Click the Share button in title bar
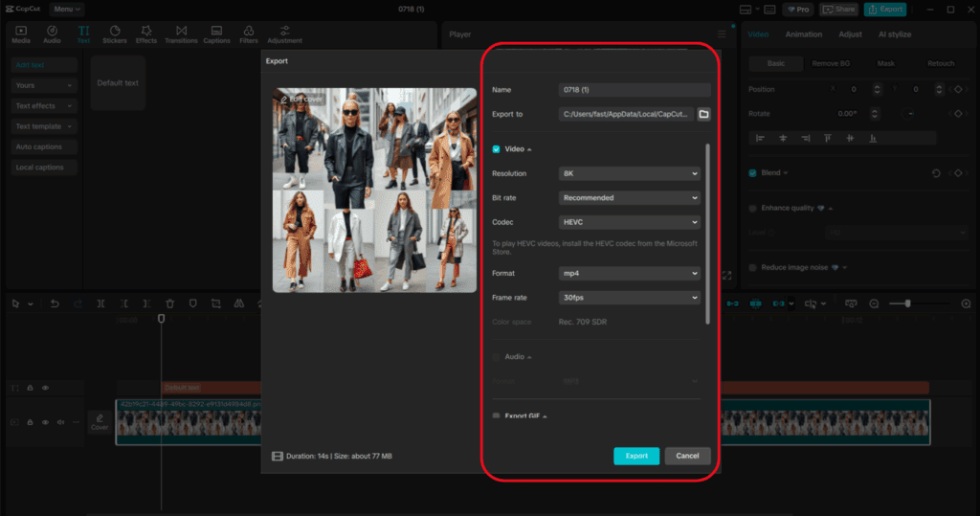This screenshot has width=980, height=516. (x=838, y=10)
